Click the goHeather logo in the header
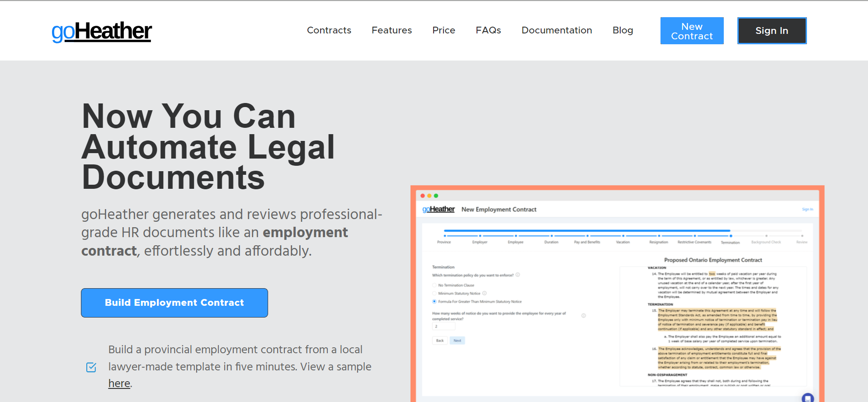Screen dimensions: 868x402 tap(102, 31)
